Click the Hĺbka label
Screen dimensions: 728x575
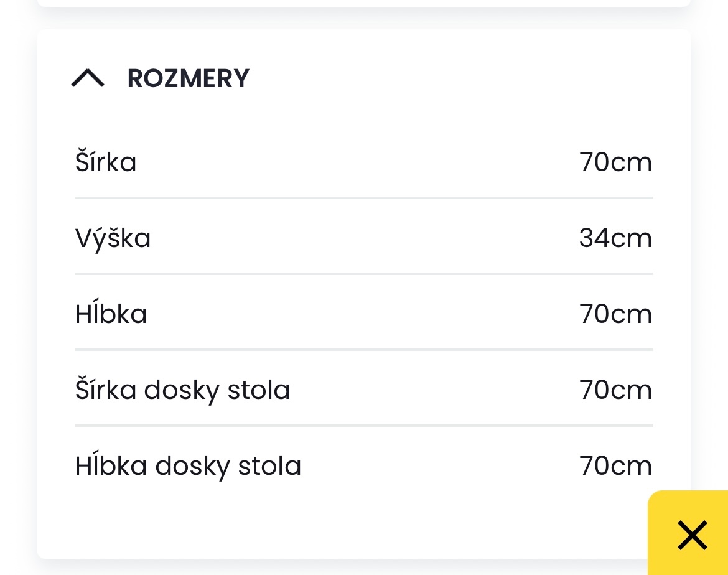(x=111, y=314)
